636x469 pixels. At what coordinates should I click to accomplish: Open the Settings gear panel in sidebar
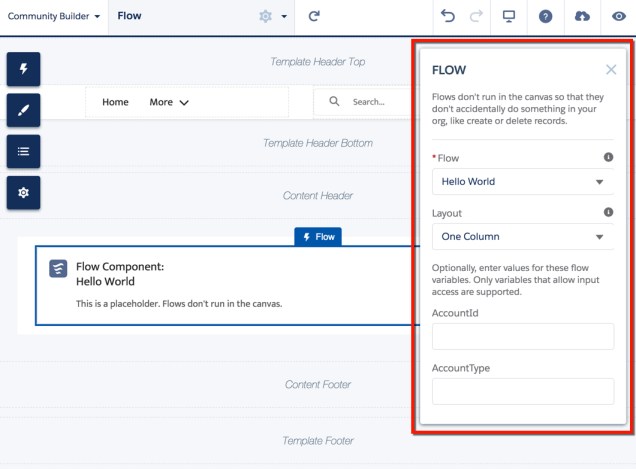pyautogui.click(x=23, y=192)
